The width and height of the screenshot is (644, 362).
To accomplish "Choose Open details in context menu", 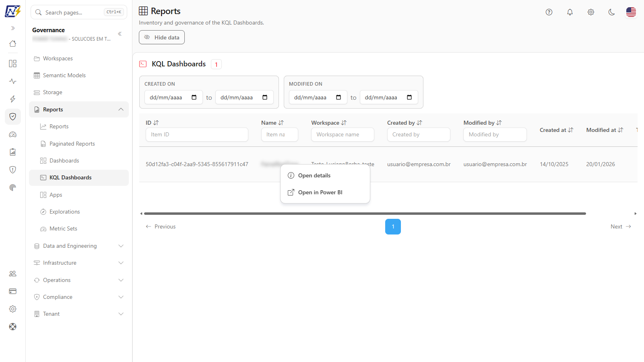I will point(325,175).
